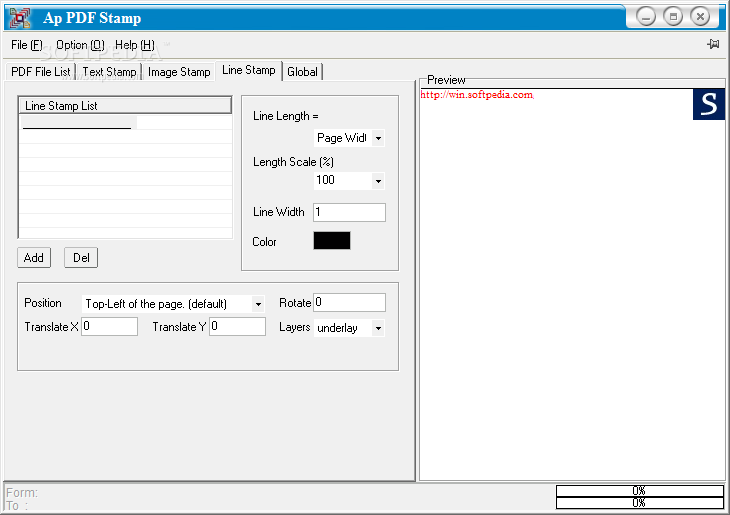Click the Softpedia S logo in preview
730x515 pixels.
coord(709,104)
